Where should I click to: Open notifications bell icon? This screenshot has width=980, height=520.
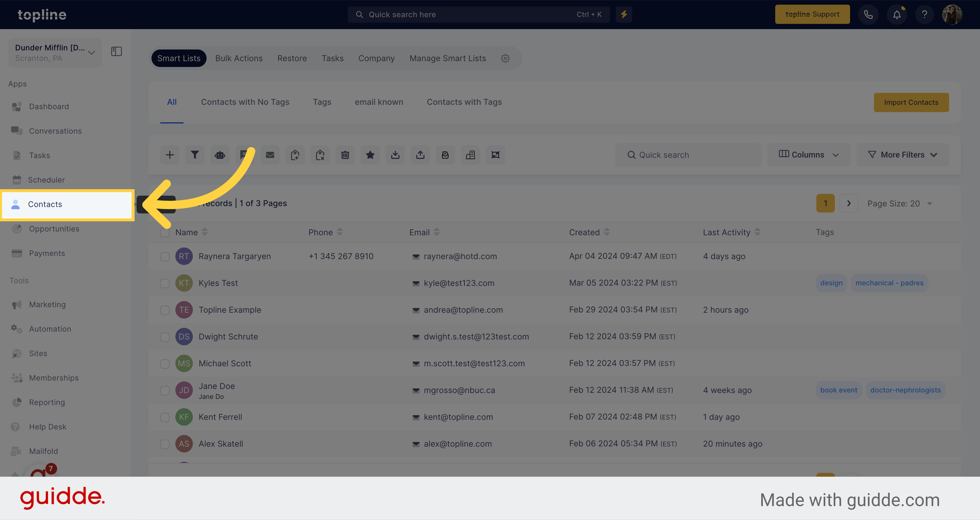click(897, 15)
